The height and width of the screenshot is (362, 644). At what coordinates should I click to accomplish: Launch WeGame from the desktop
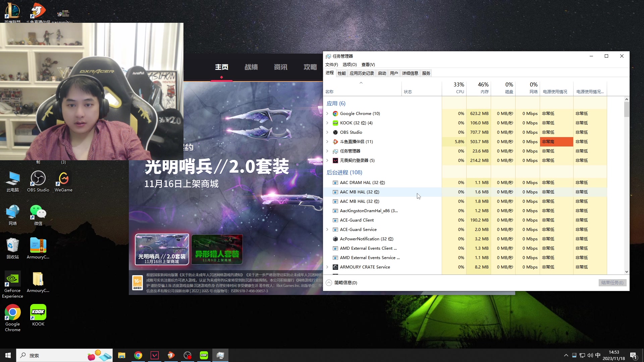click(x=63, y=181)
